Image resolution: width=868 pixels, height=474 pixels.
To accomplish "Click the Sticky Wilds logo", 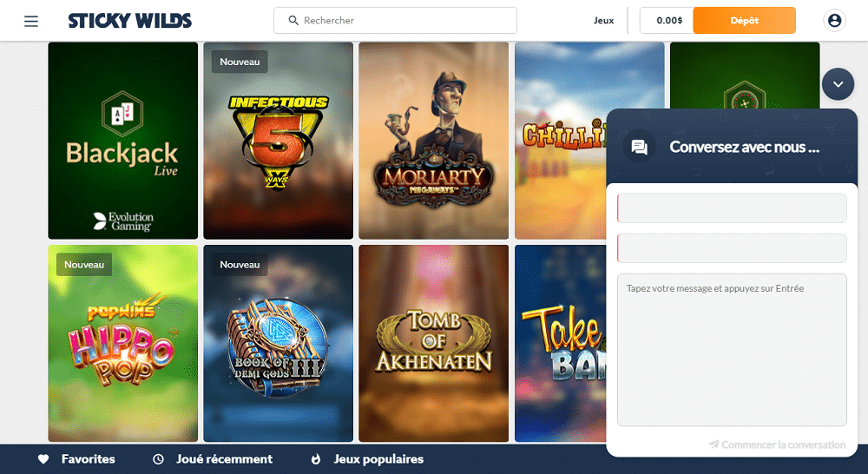I will point(130,21).
